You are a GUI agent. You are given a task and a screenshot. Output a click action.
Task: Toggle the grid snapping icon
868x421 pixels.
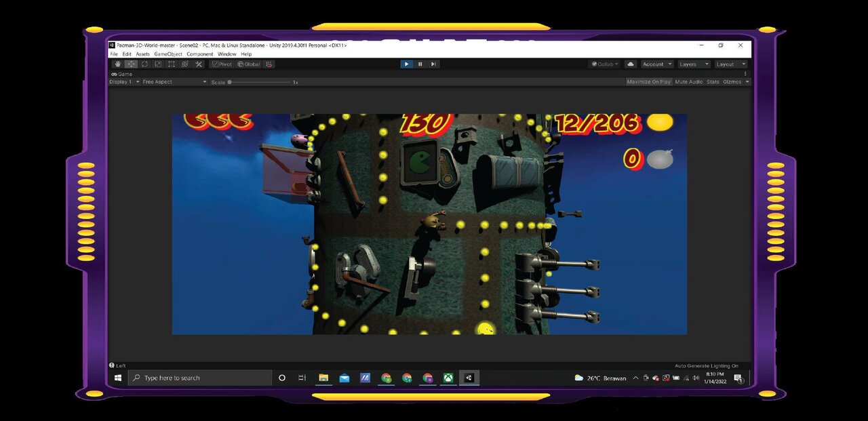[269, 64]
